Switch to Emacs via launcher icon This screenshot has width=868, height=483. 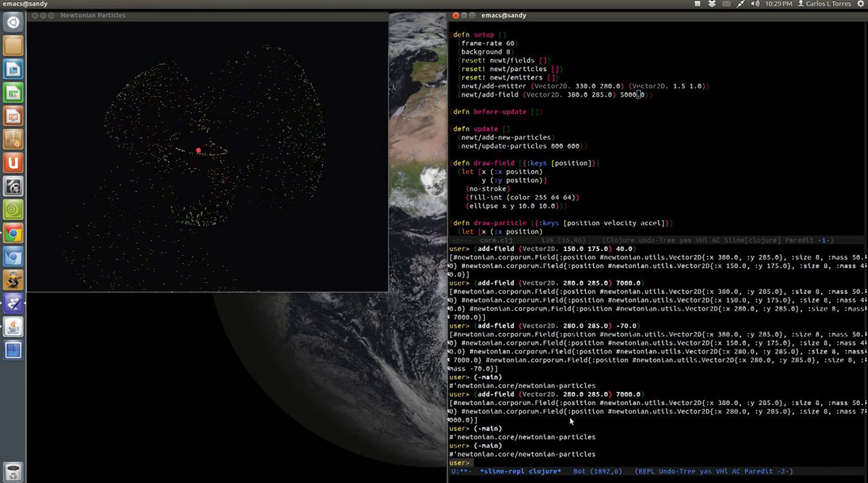[13, 304]
